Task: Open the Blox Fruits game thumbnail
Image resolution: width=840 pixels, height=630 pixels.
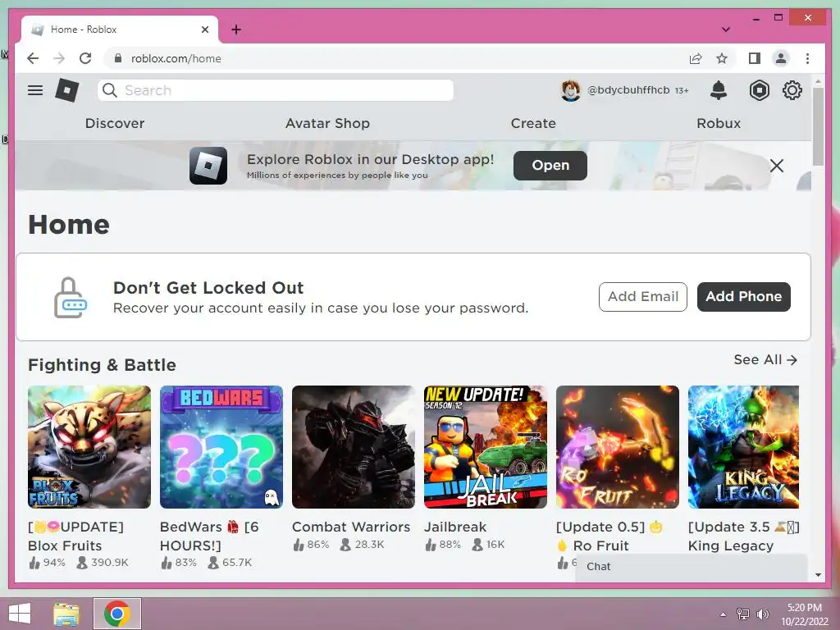Action: [x=89, y=447]
